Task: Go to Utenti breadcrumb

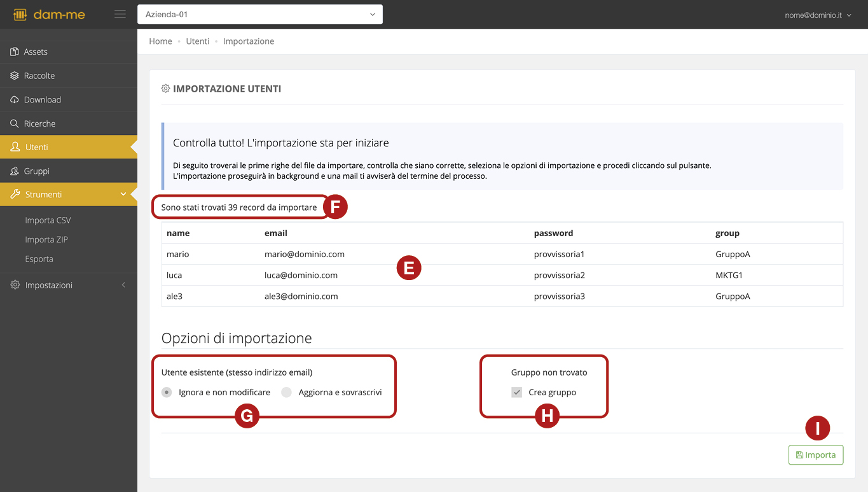Action: 198,41
